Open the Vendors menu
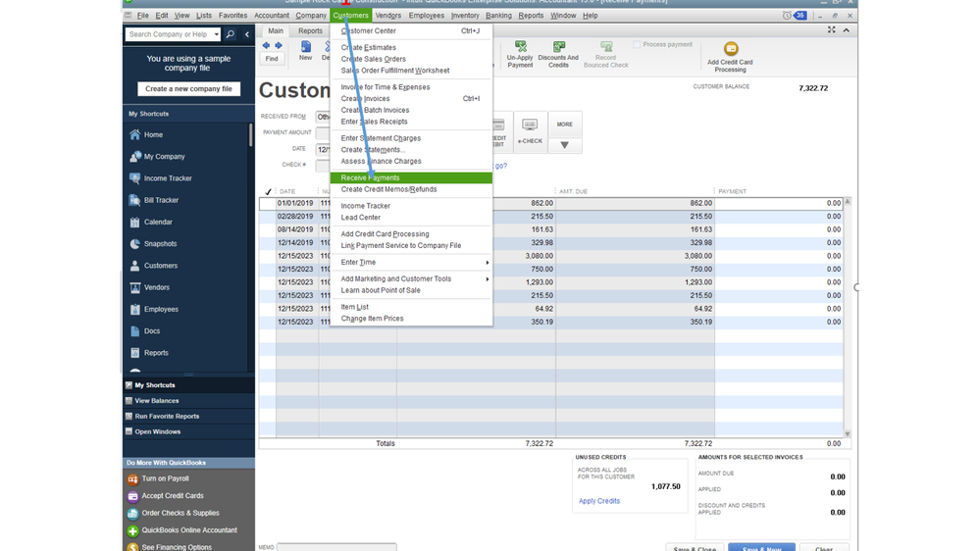The image size is (980, 551). (x=388, y=16)
